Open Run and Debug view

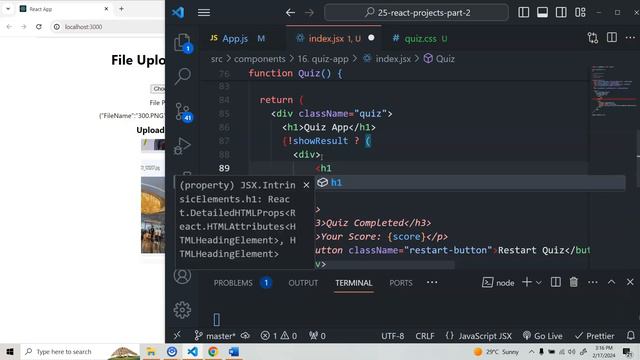pos(182,146)
